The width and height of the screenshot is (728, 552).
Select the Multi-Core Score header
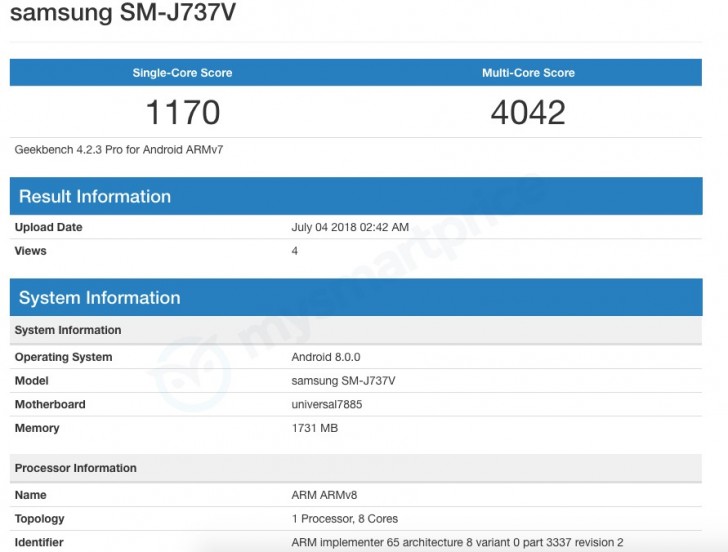coord(528,73)
